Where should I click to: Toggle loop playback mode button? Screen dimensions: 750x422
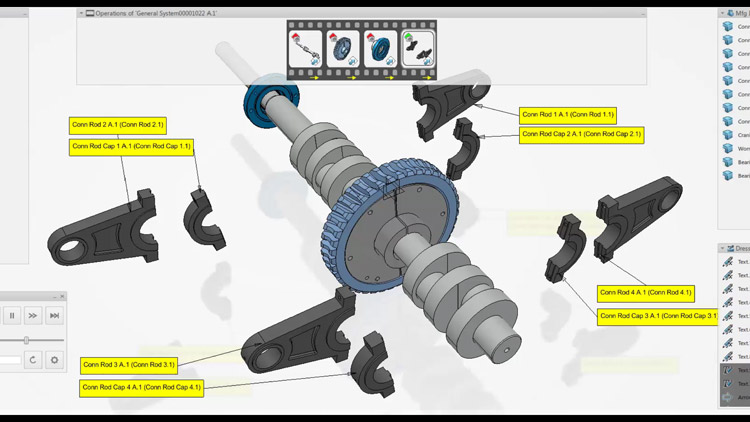point(33,360)
